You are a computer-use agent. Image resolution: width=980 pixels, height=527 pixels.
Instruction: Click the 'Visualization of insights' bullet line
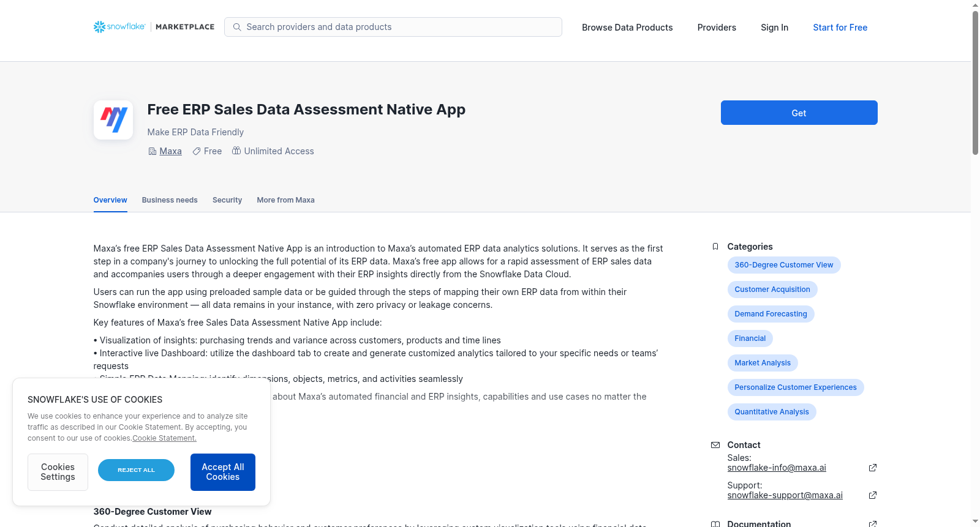[x=297, y=340]
